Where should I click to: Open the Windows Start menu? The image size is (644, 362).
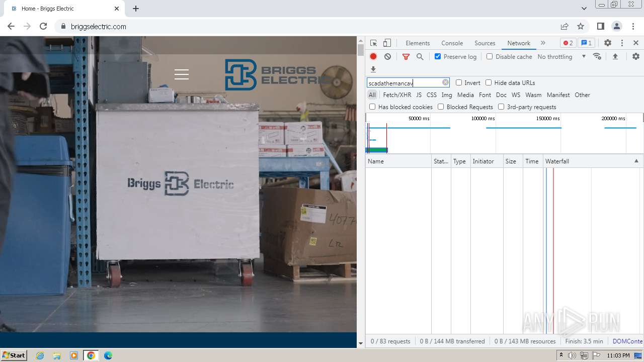tap(14, 355)
